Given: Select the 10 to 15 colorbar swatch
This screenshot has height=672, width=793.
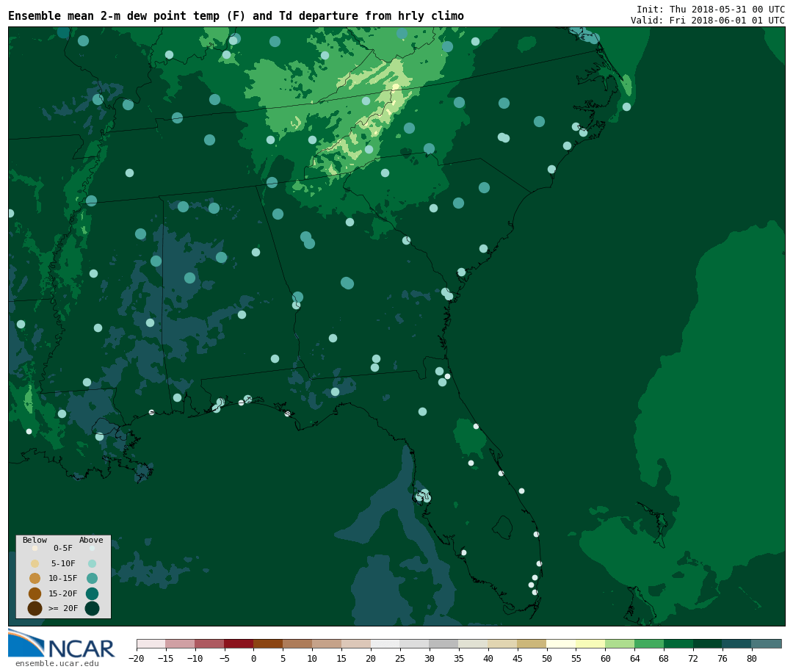Looking at the screenshot, I should click(327, 644).
